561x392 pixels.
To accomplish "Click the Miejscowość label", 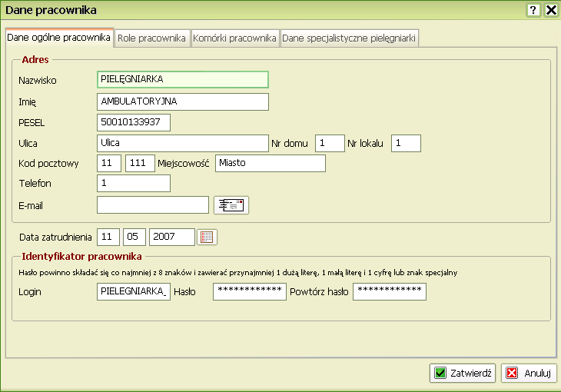I will (x=183, y=164).
